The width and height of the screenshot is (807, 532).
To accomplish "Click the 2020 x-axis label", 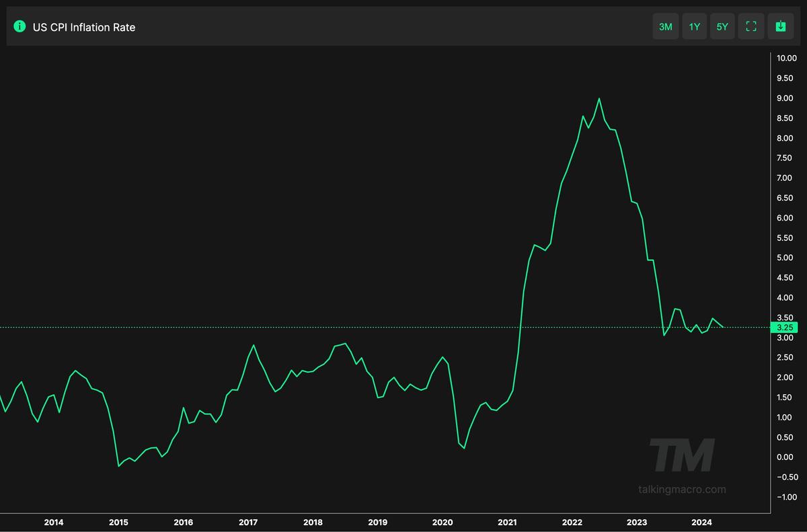I will pyautogui.click(x=443, y=522).
